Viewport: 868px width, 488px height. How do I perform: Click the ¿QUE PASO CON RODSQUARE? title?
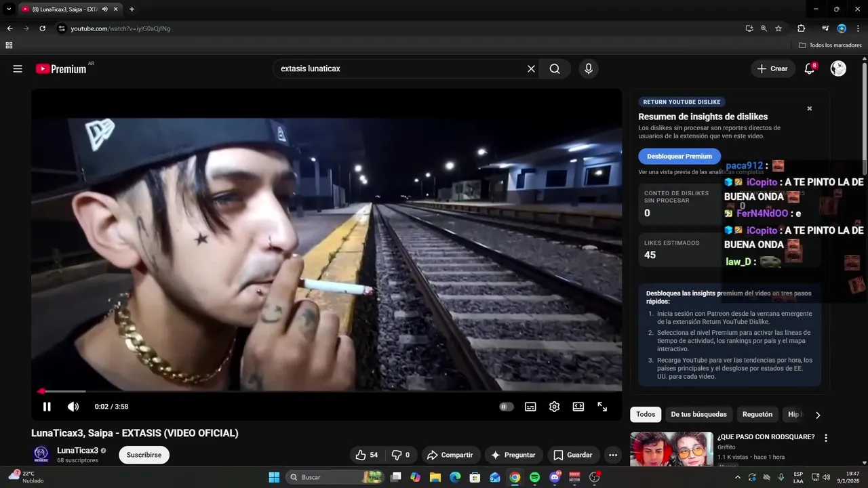[x=766, y=437]
